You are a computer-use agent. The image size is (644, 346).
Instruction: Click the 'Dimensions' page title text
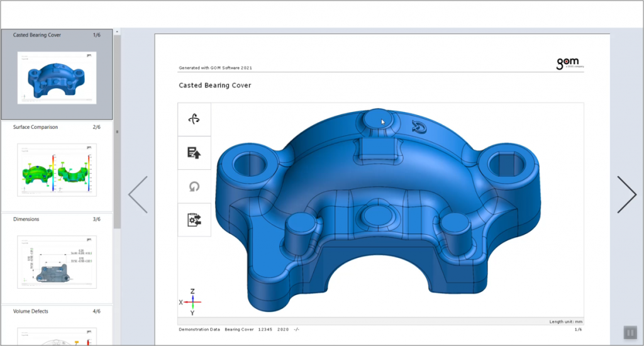(x=26, y=219)
